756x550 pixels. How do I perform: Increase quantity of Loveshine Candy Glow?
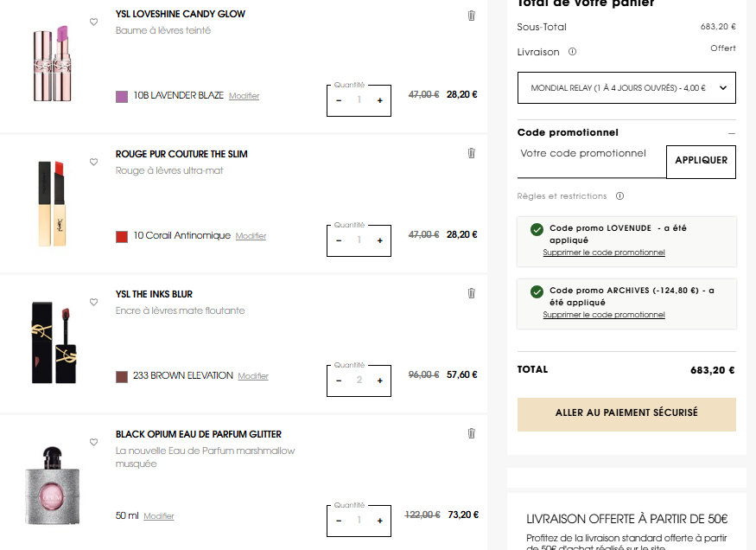coord(379,100)
